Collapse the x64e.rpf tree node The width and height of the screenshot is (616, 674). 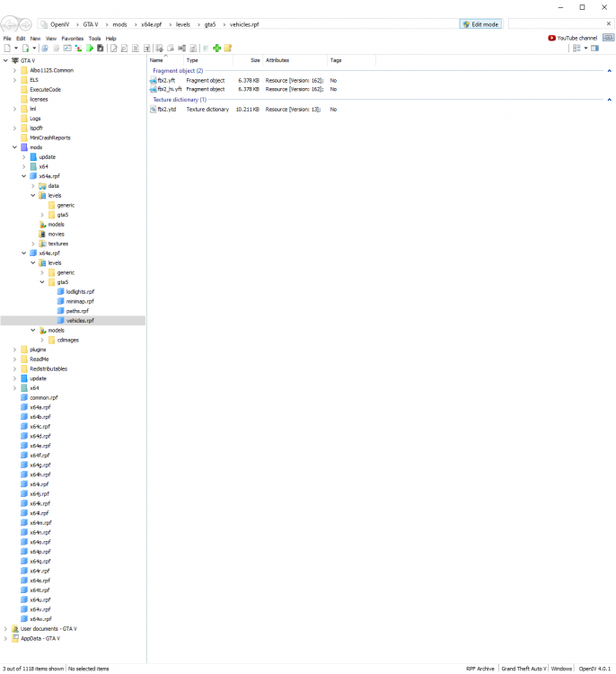(24, 253)
